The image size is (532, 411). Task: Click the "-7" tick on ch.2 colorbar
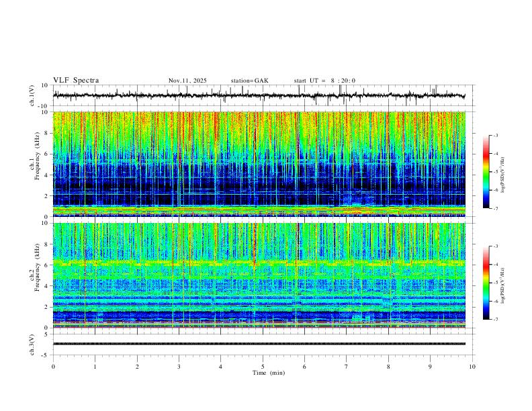(x=495, y=319)
